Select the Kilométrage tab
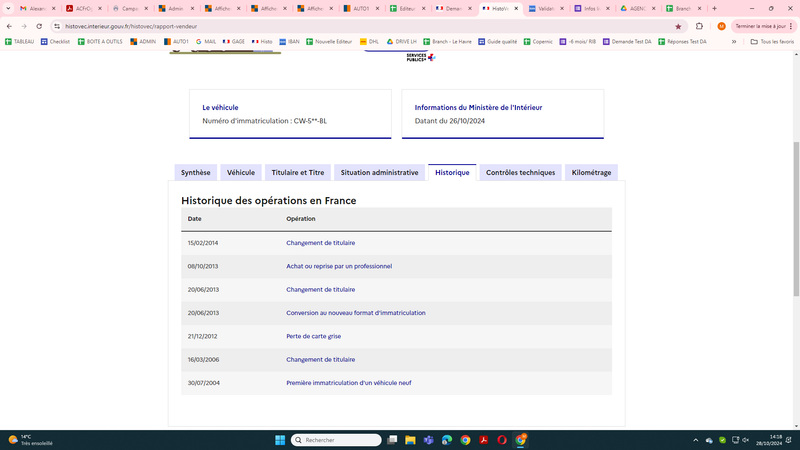Viewport: 800px width, 450px height. pos(591,172)
